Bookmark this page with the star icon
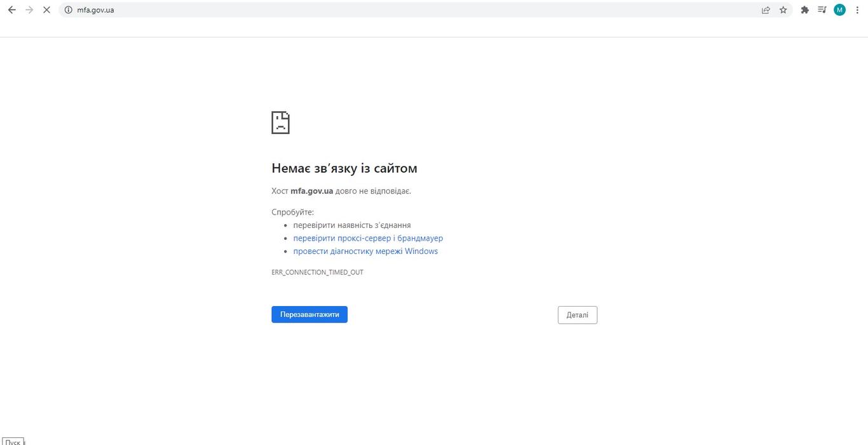 click(x=783, y=10)
